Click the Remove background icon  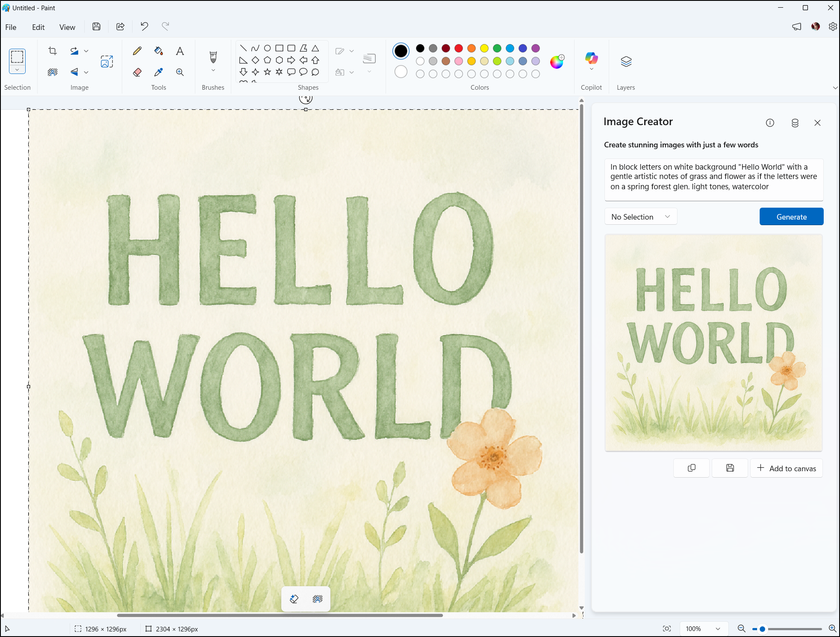coord(53,72)
